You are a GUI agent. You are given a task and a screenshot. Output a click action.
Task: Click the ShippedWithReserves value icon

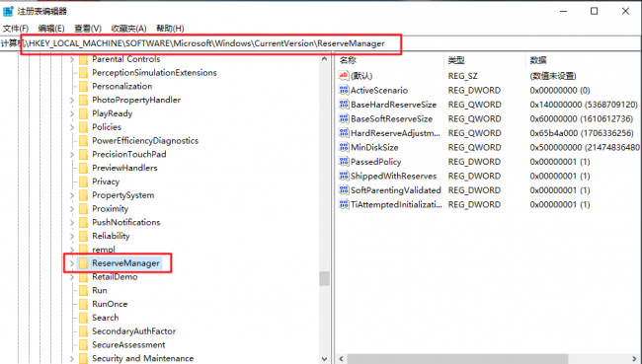click(344, 176)
